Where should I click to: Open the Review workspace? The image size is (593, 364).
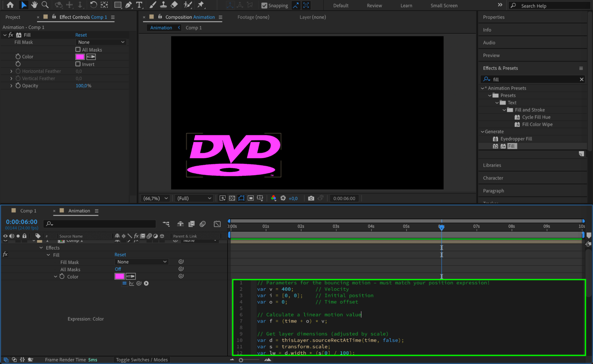[374, 5]
